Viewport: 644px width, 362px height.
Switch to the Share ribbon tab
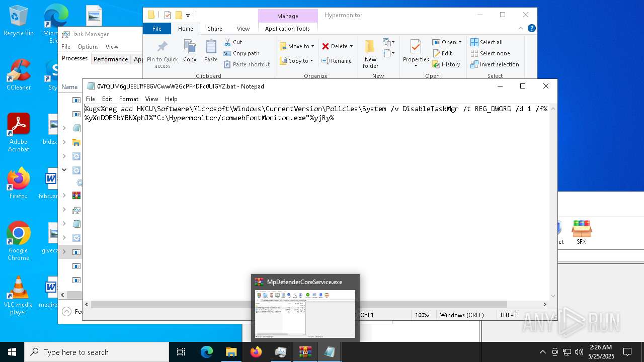(215, 29)
